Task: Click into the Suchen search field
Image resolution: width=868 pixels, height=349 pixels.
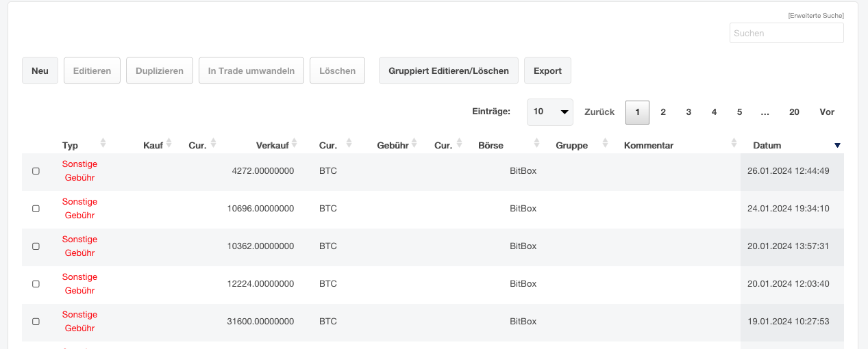Action: (x=786, y=33)
